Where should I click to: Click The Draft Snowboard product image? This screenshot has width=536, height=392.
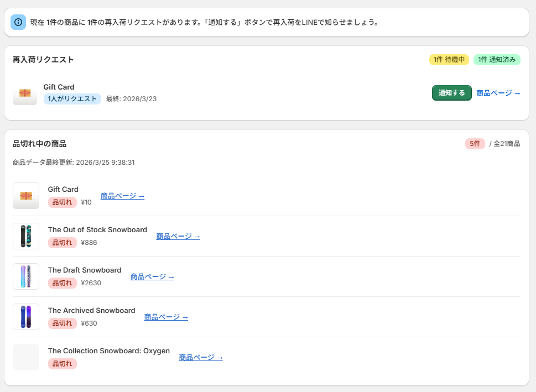[x=25, y=276]
